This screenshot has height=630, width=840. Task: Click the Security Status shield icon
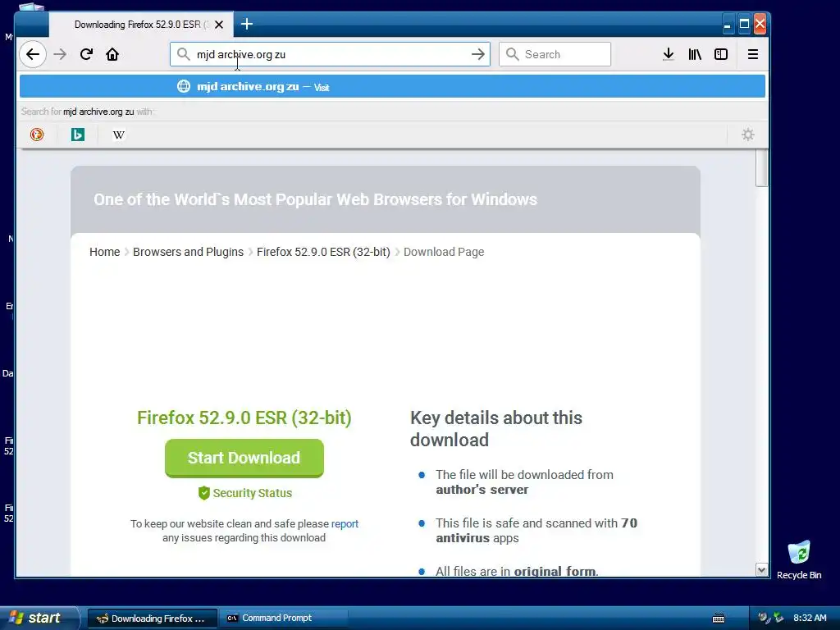[x=203, y=493]
